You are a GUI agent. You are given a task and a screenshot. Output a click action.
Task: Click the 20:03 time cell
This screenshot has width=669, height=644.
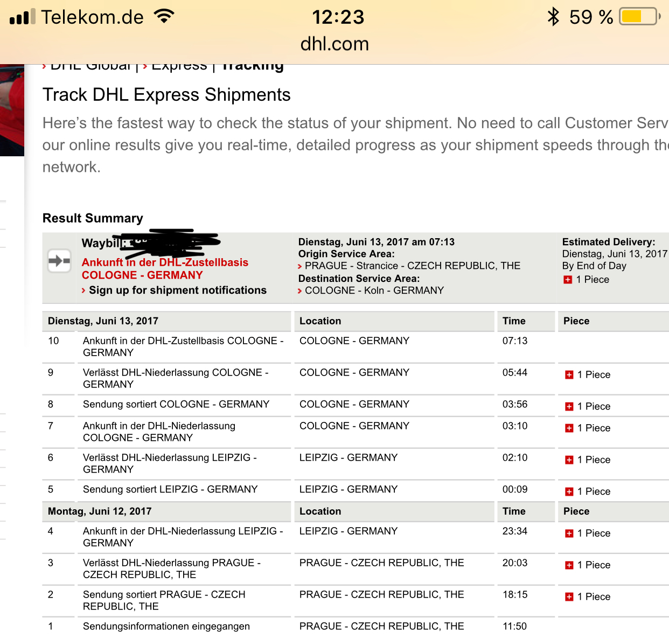pos(515,563)
